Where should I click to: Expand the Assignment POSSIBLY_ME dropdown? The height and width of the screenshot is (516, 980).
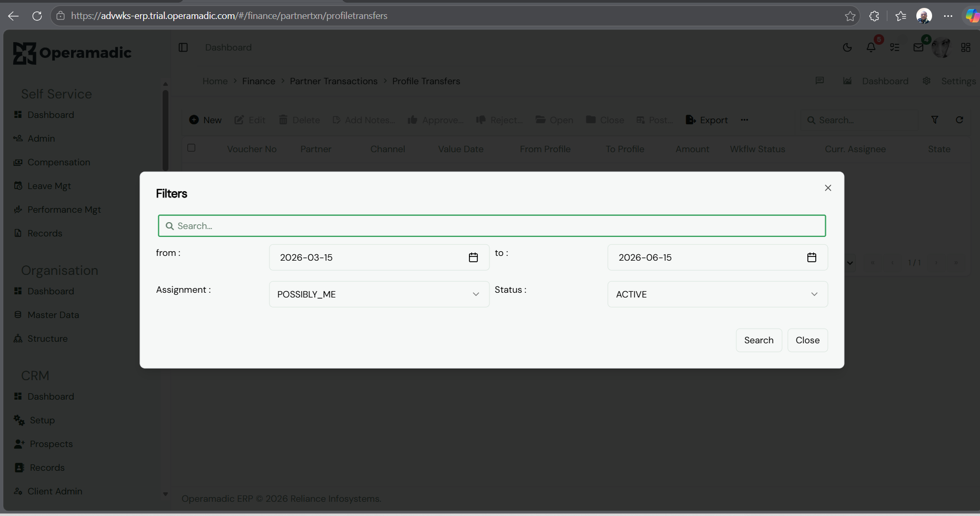(x=379, y=294)
